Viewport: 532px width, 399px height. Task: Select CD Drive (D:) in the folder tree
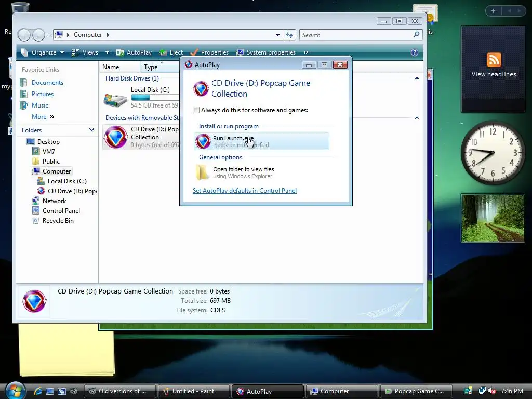coord(72,191)
